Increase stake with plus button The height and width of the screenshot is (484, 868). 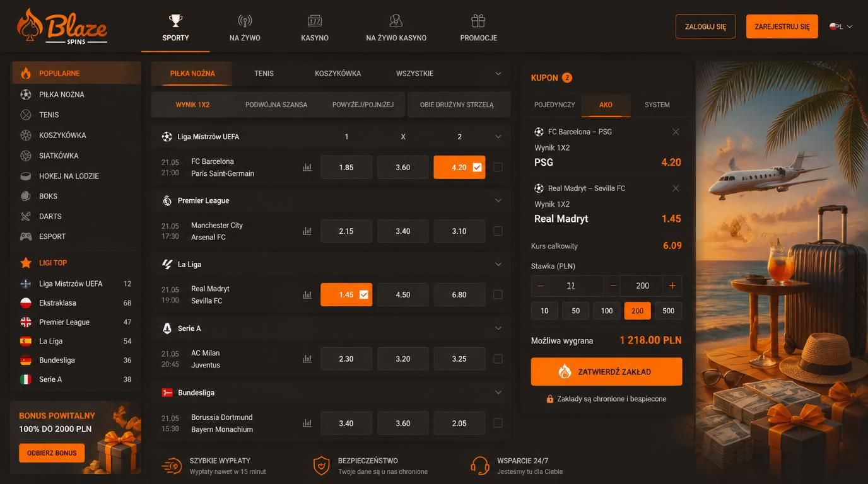click(x=672, y=285)
